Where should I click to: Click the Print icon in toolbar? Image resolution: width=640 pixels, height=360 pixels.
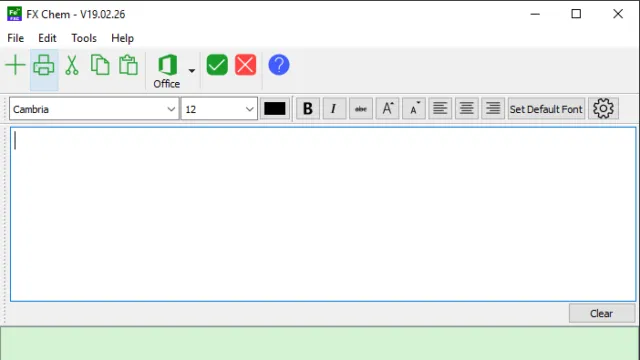(44, 65)
